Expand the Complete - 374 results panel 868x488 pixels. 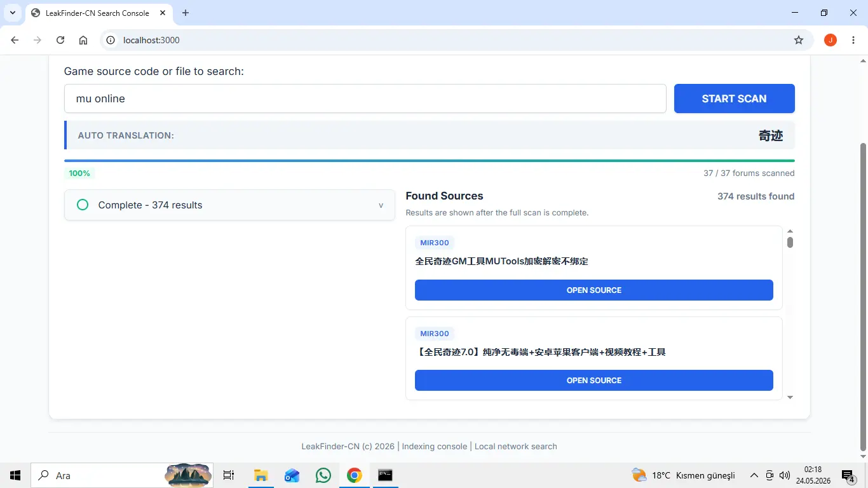[x=229, y=205]
